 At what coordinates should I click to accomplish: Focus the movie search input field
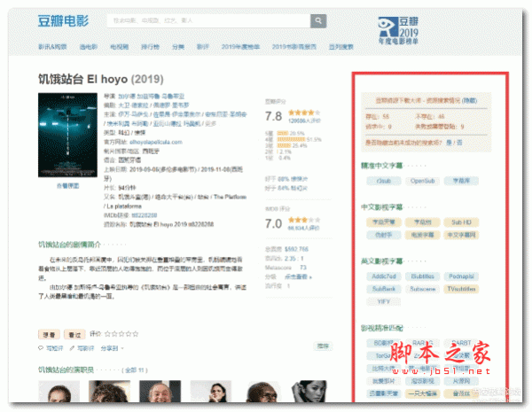(x=208, y=20)
